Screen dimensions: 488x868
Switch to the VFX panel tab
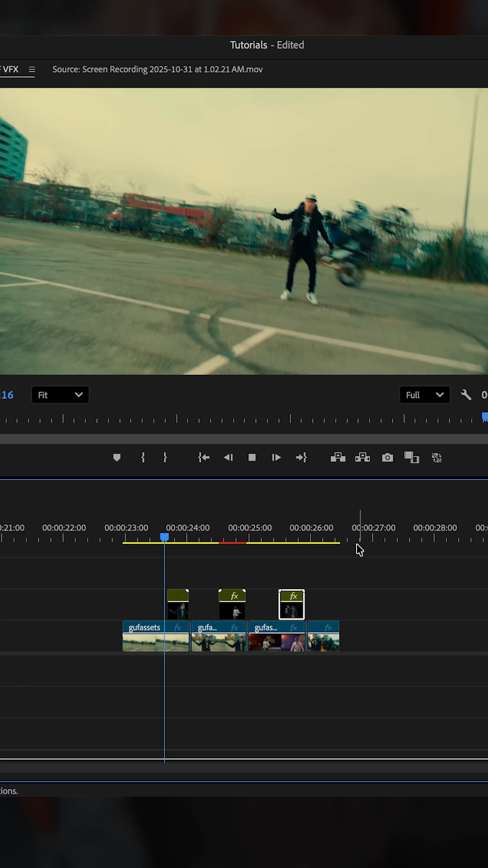click(x=9, y=69)
